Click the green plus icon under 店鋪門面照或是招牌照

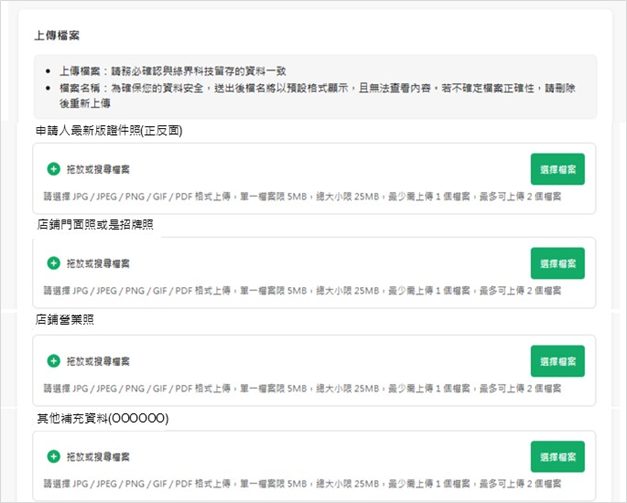point(53,263)
